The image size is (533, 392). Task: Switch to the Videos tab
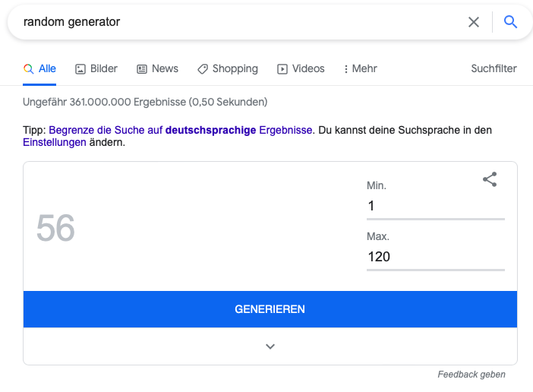[301, 68]
